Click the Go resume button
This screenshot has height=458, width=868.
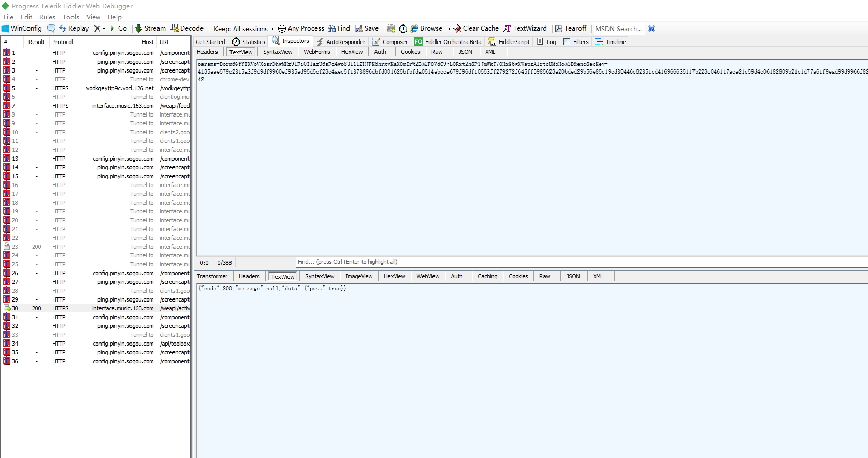click(x=118, y=28)
